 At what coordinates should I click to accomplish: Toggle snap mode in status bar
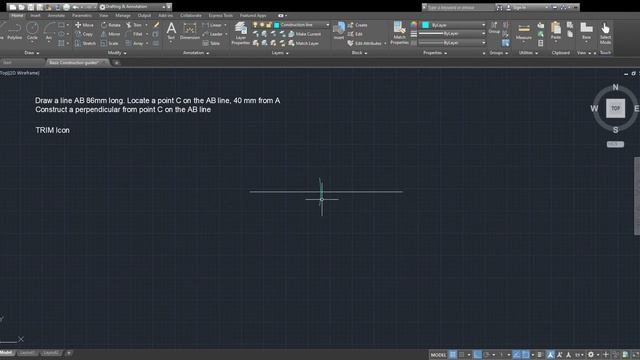[x=462, y=355]
